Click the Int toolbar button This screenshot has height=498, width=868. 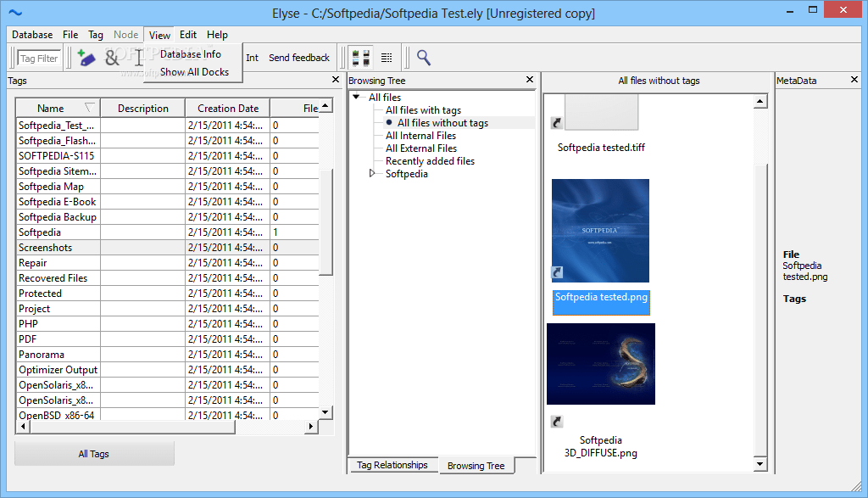tap(252, 58)
